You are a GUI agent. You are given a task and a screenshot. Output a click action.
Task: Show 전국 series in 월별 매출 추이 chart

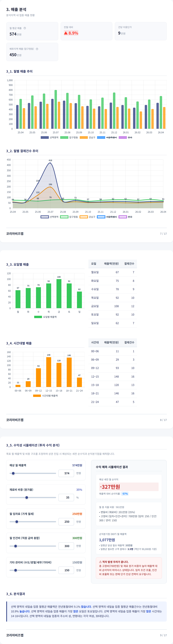point(125,137)
